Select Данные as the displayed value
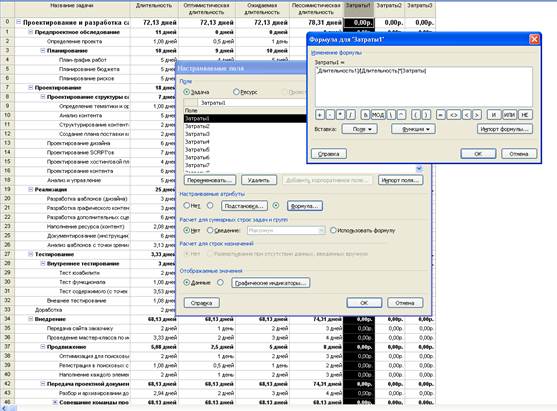 [186, 282]
